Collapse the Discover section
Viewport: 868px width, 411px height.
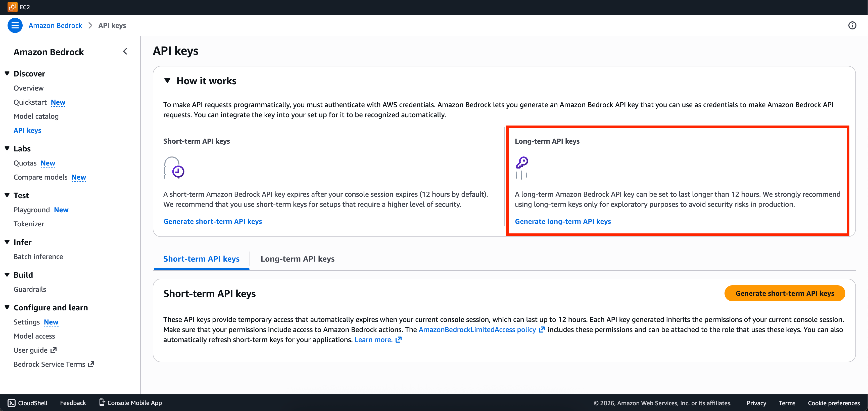(7, 73)
